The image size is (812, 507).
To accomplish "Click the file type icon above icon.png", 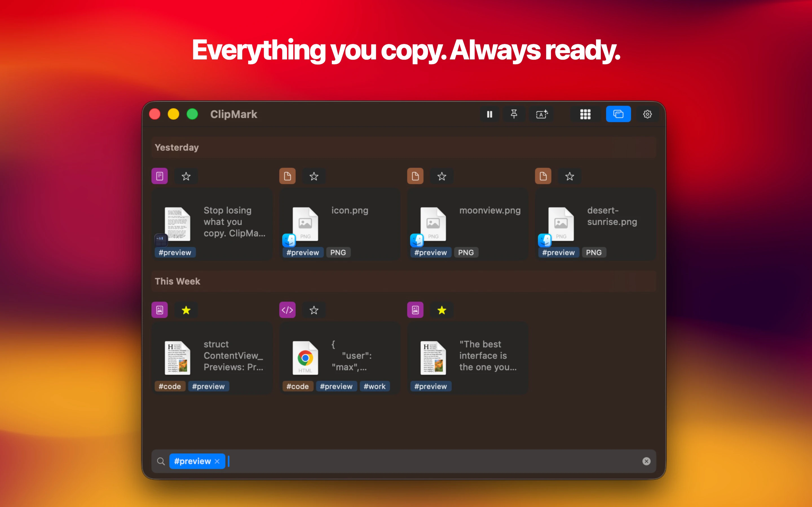I will [287, 176].
